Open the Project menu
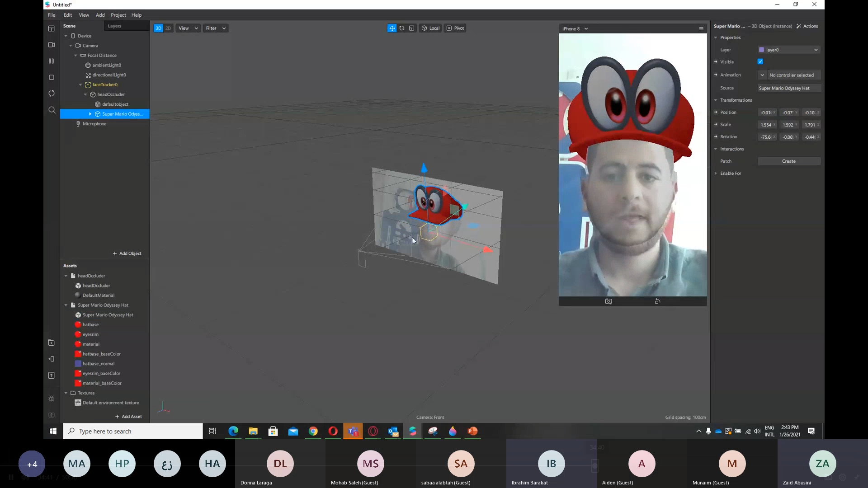868x488 pixels. (x=118, y=15)
